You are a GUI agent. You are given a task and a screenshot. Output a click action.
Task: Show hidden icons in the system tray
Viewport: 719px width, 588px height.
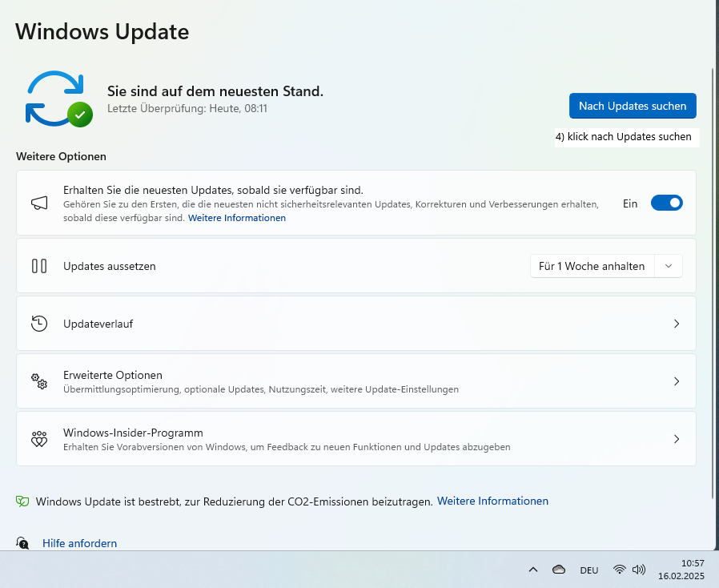click(x=532, y=570)
